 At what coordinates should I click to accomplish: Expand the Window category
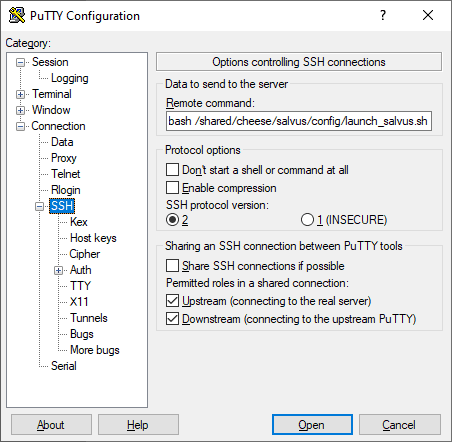coord(21,110)
